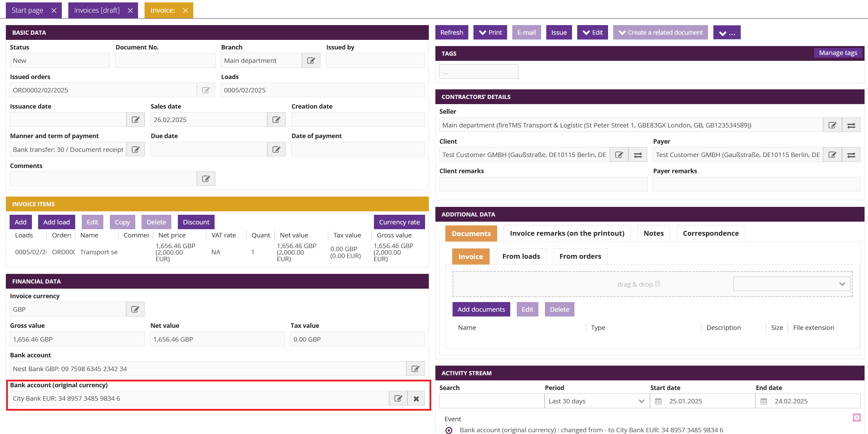Expand the Print dropdown button
868x434 pixels.
coord(490,32)
